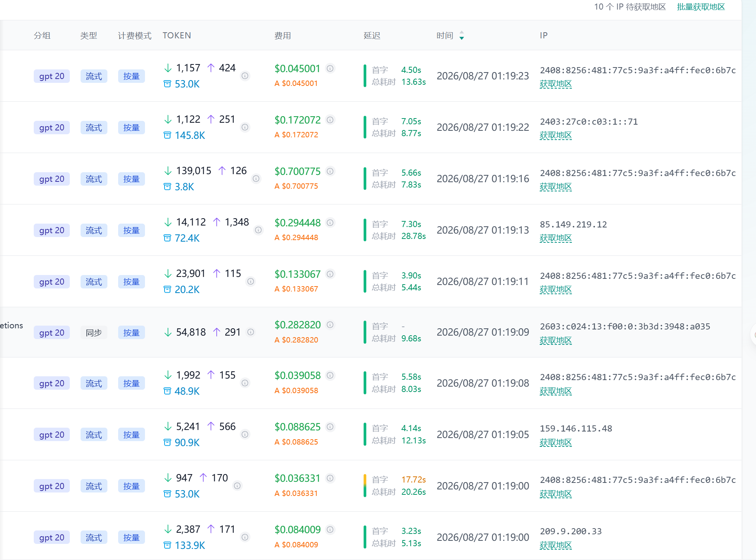This screenshot has width=756, height=560.
Task: Click 获取地区 under IP 159.146.115.48
Action: click(555, 443)
